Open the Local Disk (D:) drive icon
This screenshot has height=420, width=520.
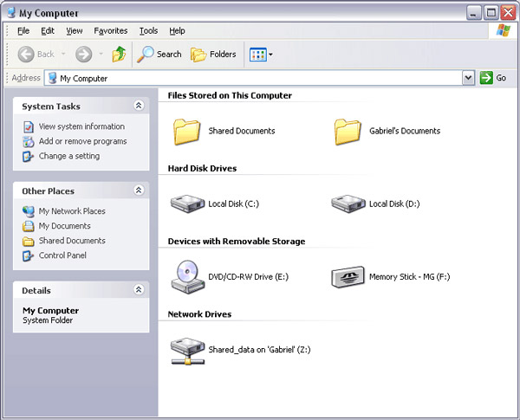click(x=348, y=204)
